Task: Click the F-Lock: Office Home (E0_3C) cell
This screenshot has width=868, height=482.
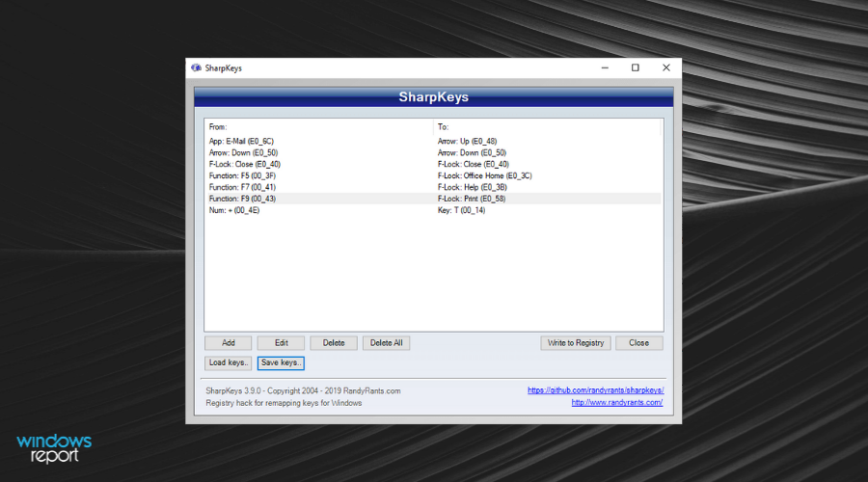Action: [485, 176]
